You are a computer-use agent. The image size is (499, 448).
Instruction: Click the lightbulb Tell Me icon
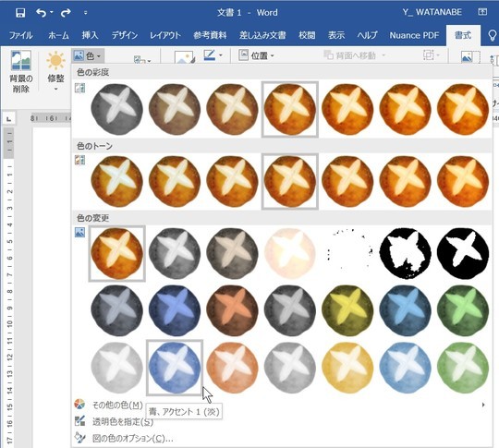(493, 36)
